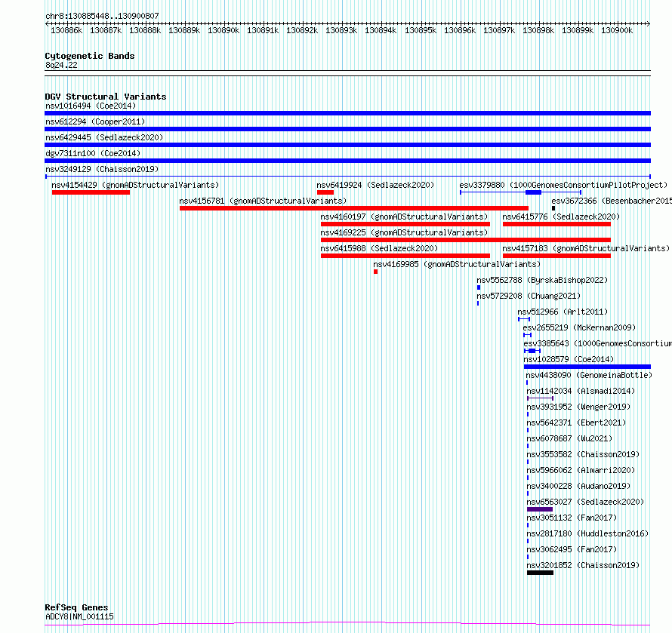Open variant dgv7311n100 (Coe2014) label

93,153
